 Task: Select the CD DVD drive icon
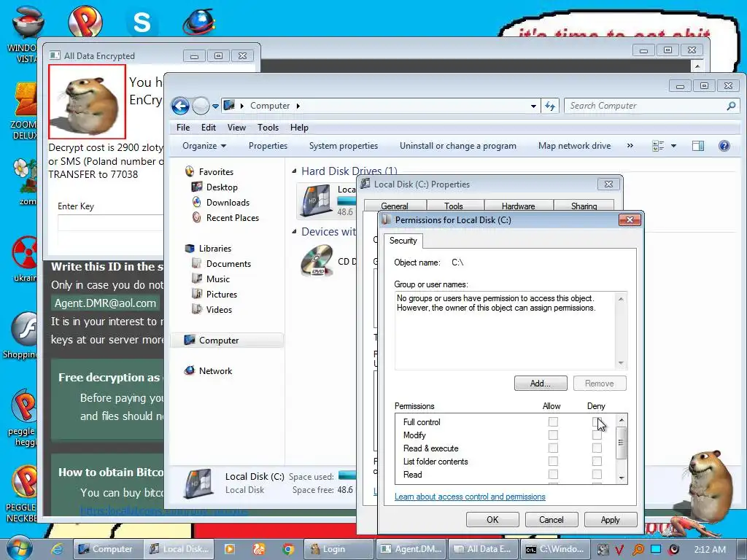317,260
